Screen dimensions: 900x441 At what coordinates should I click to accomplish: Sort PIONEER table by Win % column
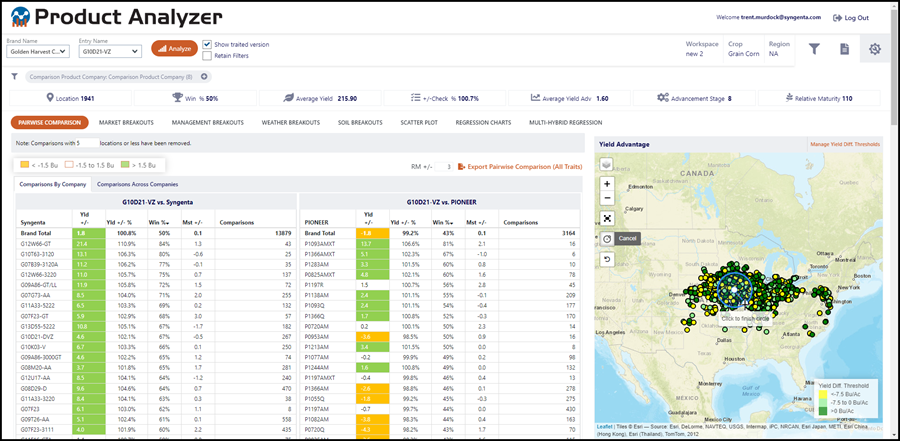(x=442, y=222)
